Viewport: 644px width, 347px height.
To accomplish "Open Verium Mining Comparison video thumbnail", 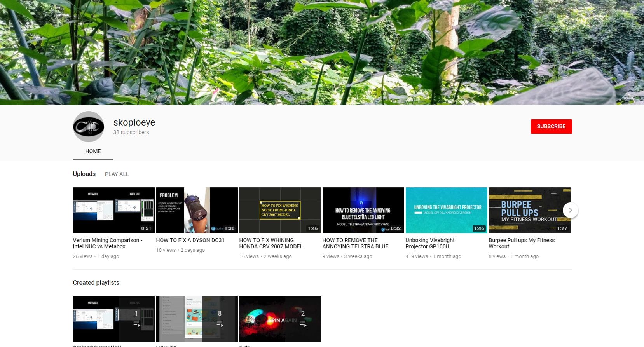I will pos(113,210).
